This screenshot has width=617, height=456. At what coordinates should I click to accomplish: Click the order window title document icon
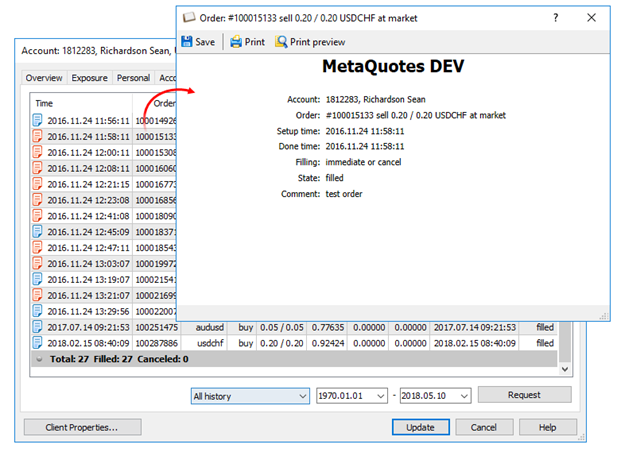189,17
